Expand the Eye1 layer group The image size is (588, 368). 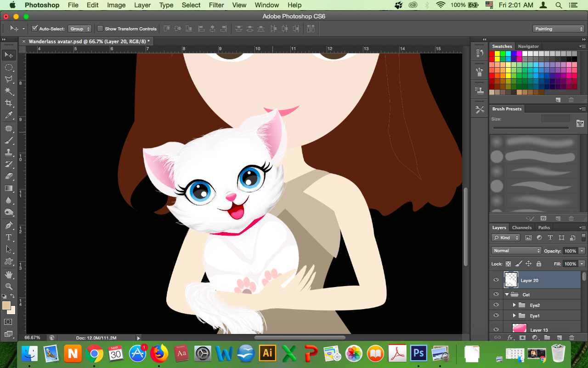tap(514, 316)
